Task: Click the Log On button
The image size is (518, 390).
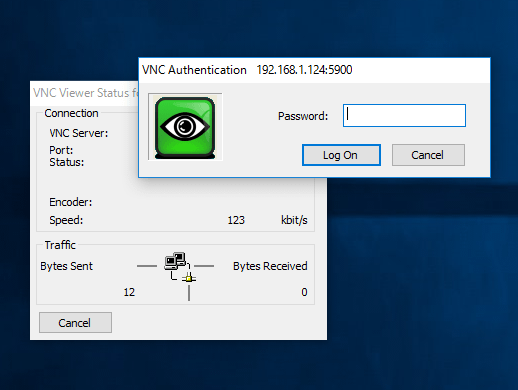Action: [341, 155]
